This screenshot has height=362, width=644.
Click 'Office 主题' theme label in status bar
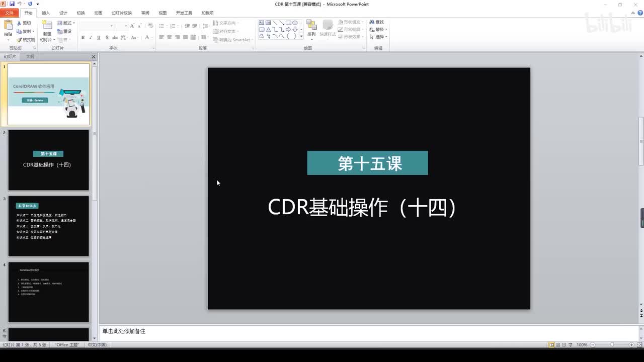[x=67, y=345]
